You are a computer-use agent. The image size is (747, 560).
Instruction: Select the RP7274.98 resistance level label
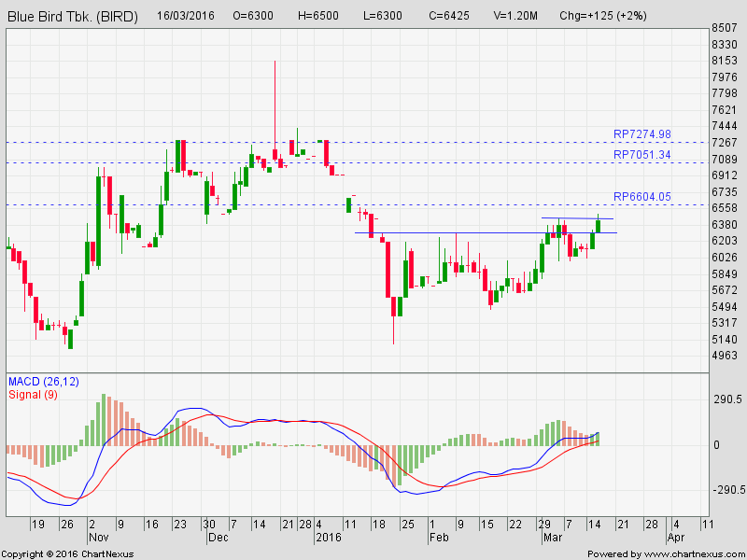(641, 134)
